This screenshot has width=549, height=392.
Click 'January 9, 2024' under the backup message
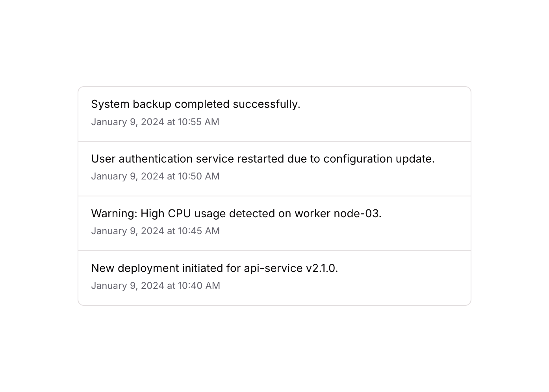[127, 122]
